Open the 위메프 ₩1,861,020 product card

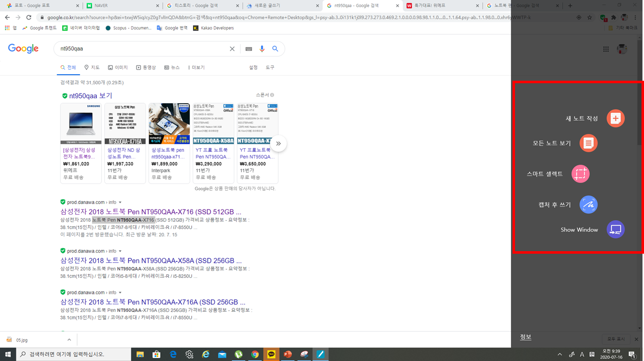[81, 143]
